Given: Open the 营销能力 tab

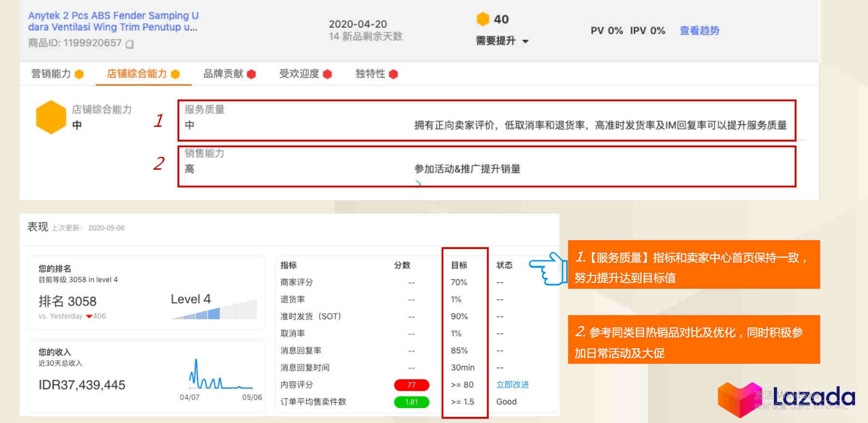Looking at the screenshot, I should 57,74.
